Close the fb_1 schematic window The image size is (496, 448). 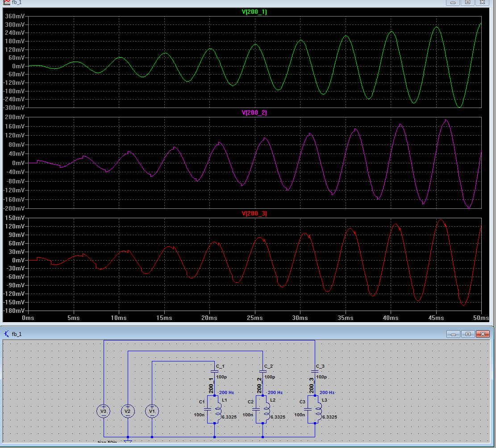point(483,334)
